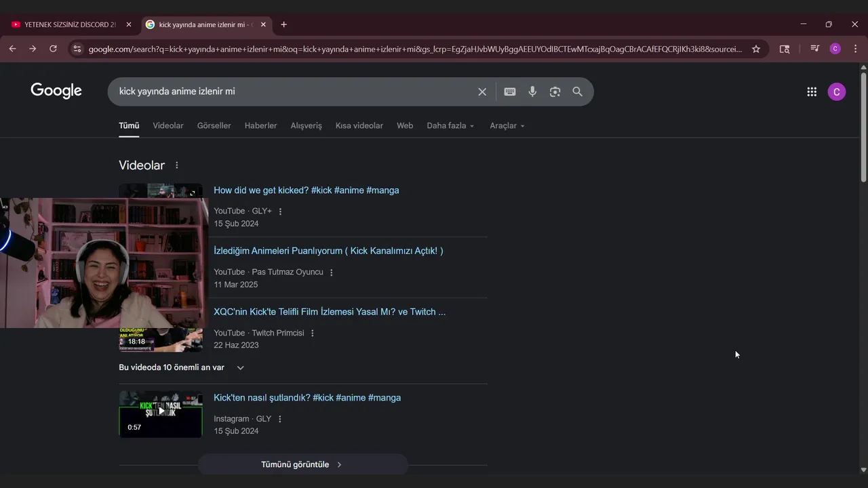This screenshot has width=868, height=488.
Task: Click the browser address bar URL
Action: click(x=415, y=49)
